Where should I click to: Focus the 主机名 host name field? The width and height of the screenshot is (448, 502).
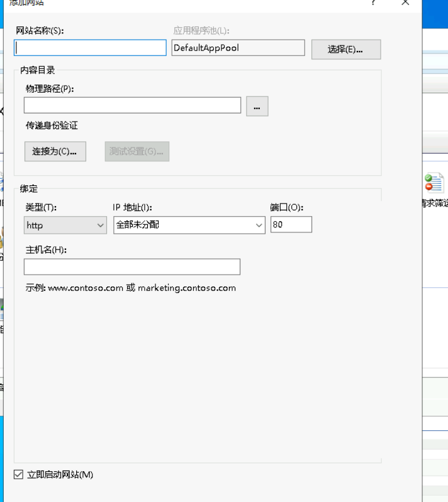point(132,266)
